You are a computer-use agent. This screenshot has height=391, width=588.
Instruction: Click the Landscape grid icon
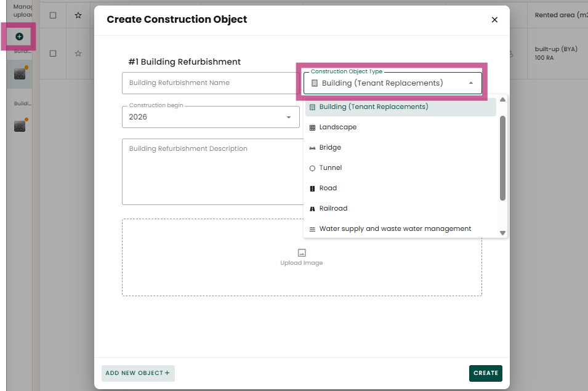312,127
